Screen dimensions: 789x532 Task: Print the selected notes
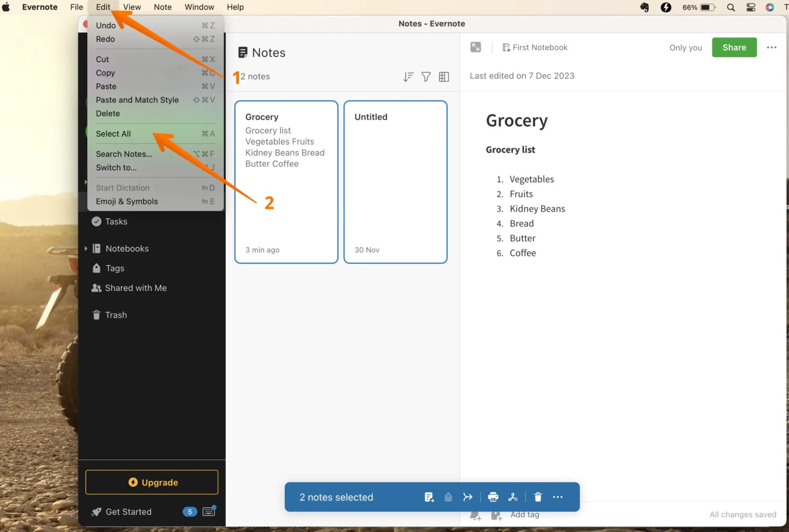493,497
